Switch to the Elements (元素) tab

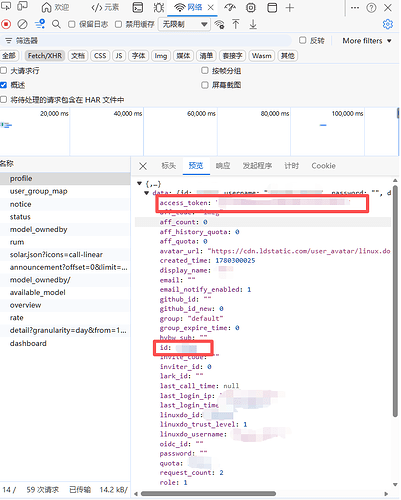click(105, 7)
